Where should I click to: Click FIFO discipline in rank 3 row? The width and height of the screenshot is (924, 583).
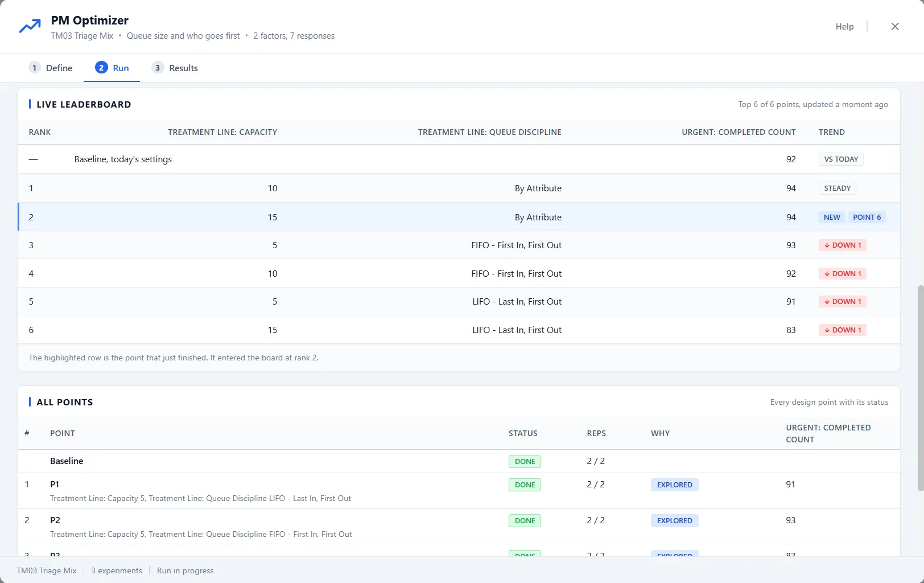516,245
